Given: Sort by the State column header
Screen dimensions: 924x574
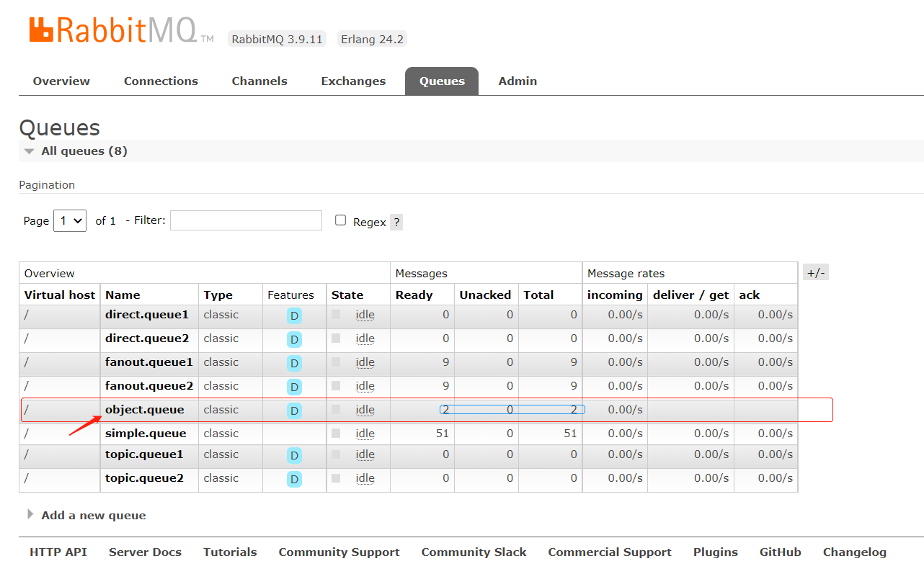Looking at the screenshot, I should tap(347, 295).
